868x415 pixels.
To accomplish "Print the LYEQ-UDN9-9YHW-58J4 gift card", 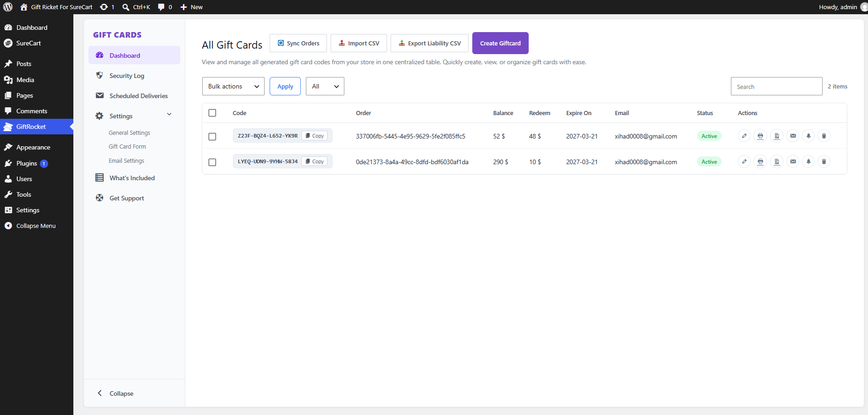I will click(760, 161).
